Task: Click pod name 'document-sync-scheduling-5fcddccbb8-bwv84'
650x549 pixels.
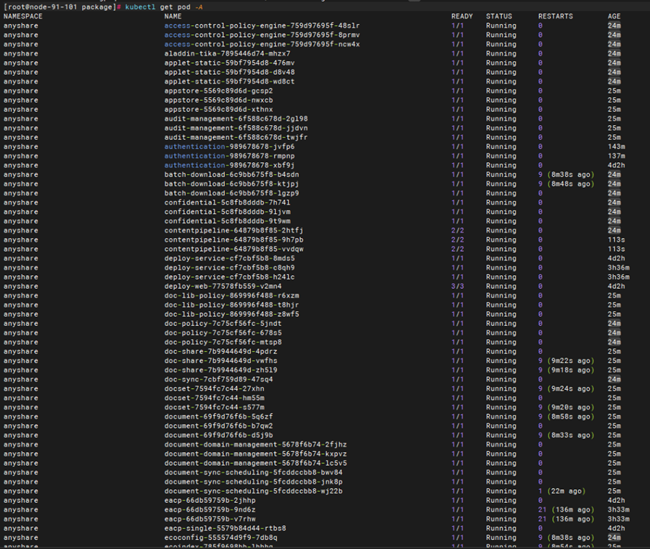Action: coord(253,473)
